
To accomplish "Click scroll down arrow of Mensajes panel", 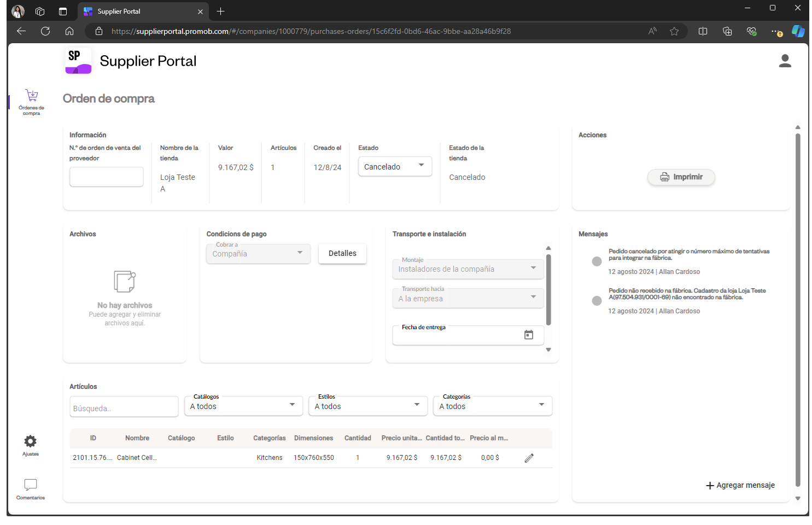I will pyautogui.click(x=798, y=498).
